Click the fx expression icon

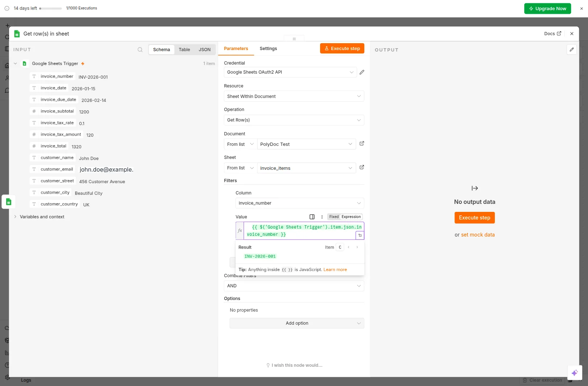pos(240,231)
